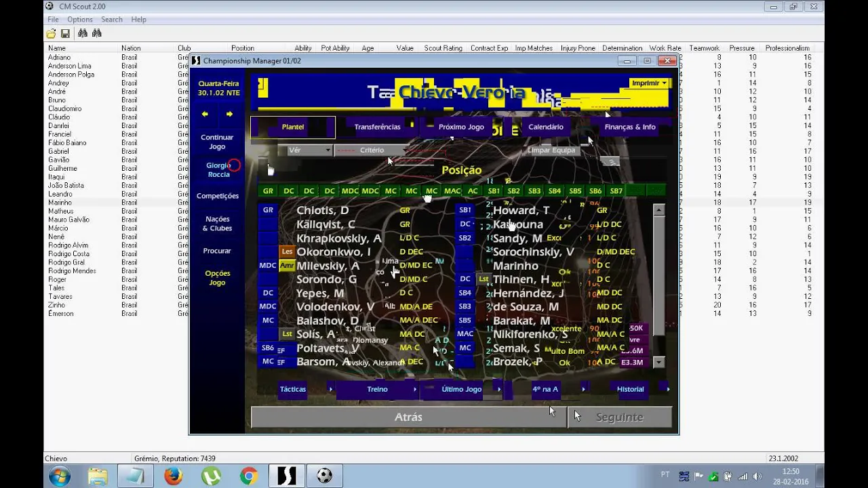Click the arrow next to Treino
The width and height of the screenshot is (868, 488).
point(415,389)
